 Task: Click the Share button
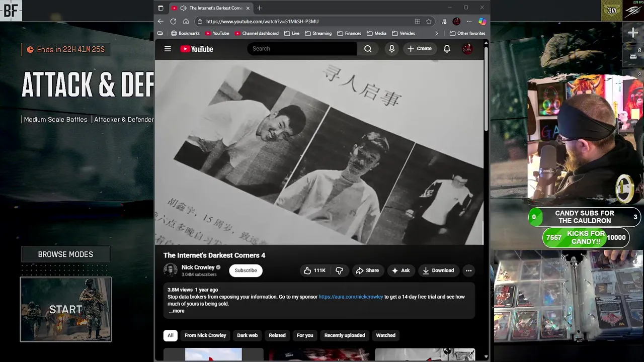[367, 270]
